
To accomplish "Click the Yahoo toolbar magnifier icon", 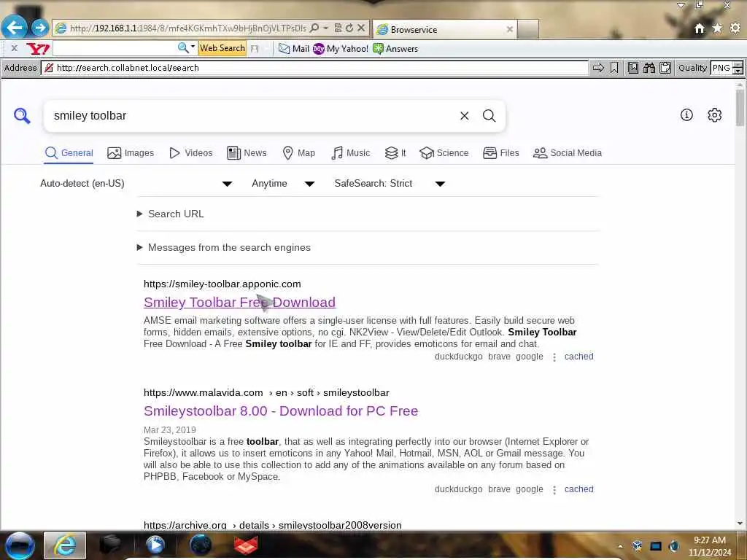I will (182, 47).
